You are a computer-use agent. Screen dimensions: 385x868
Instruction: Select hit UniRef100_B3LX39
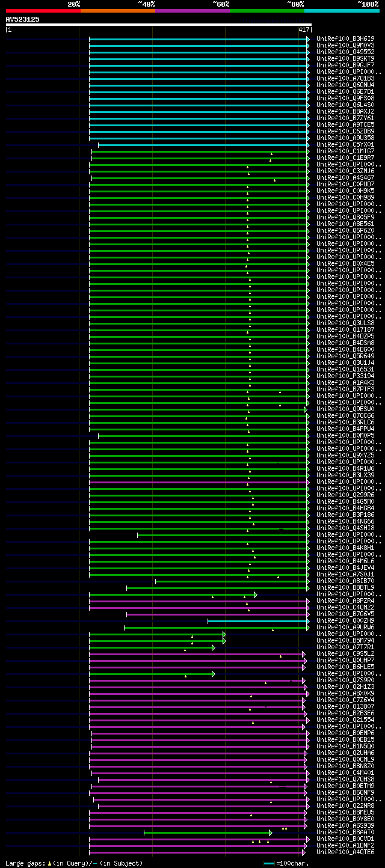[345, 475]
